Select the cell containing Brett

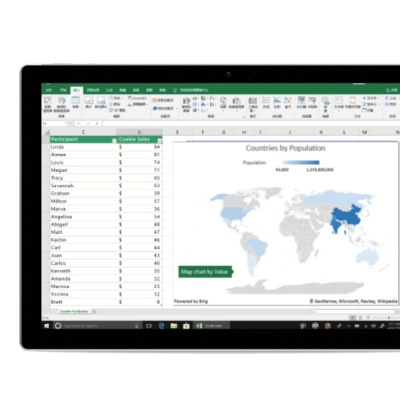(83, 302)
